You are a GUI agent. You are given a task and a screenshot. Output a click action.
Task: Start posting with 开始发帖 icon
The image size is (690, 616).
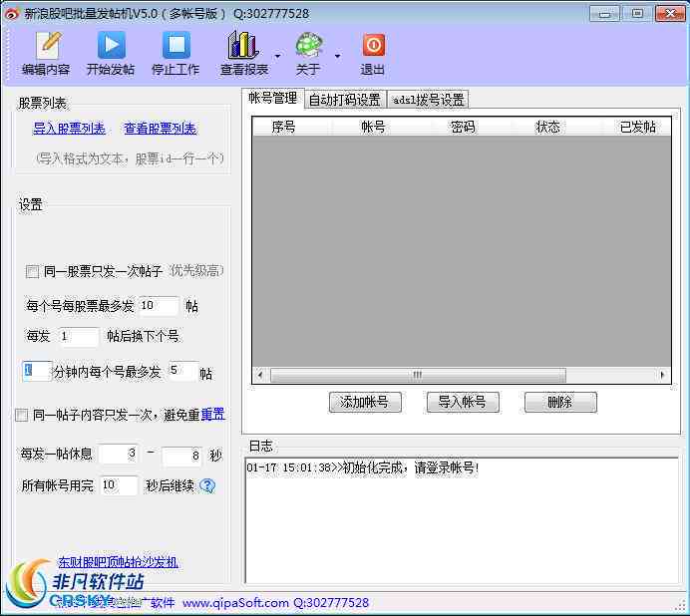[x=111, y=53]
